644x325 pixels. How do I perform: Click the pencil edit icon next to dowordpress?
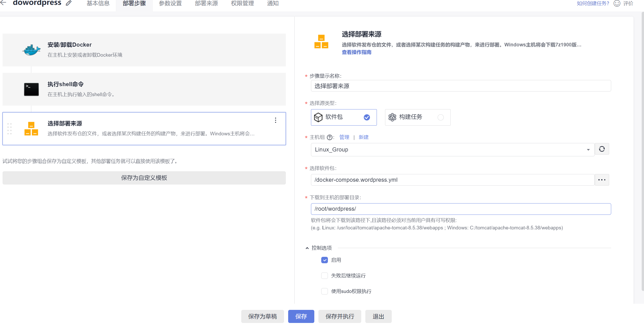68,3
